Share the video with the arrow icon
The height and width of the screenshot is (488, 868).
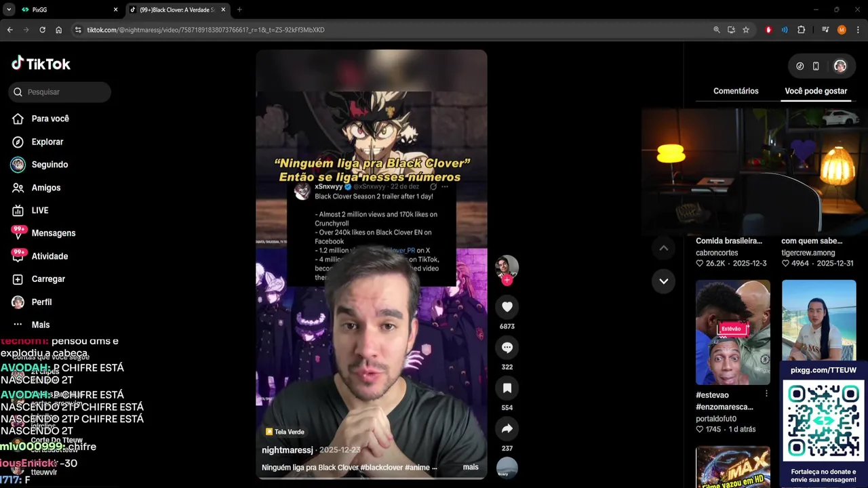tap(507, 429)
